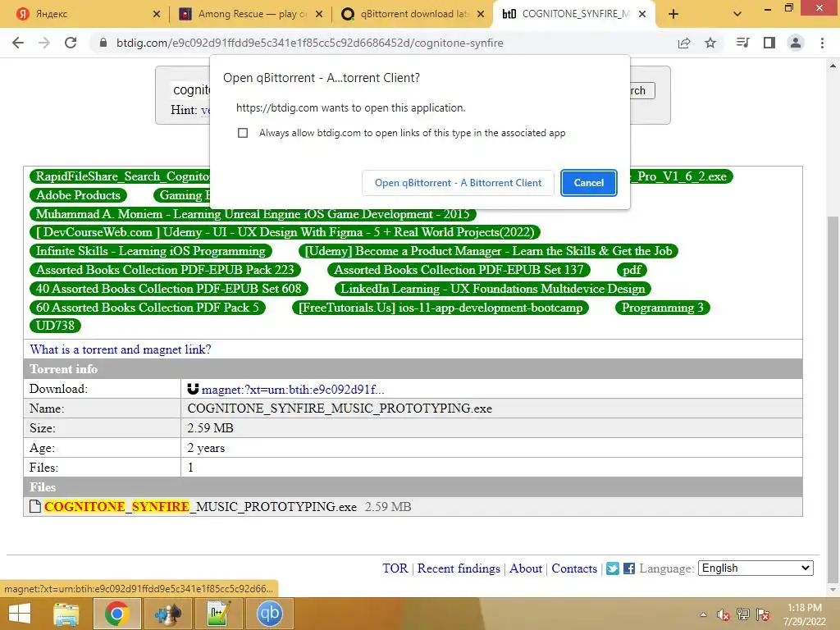Open Google Chrome in the taskbar

116,614
